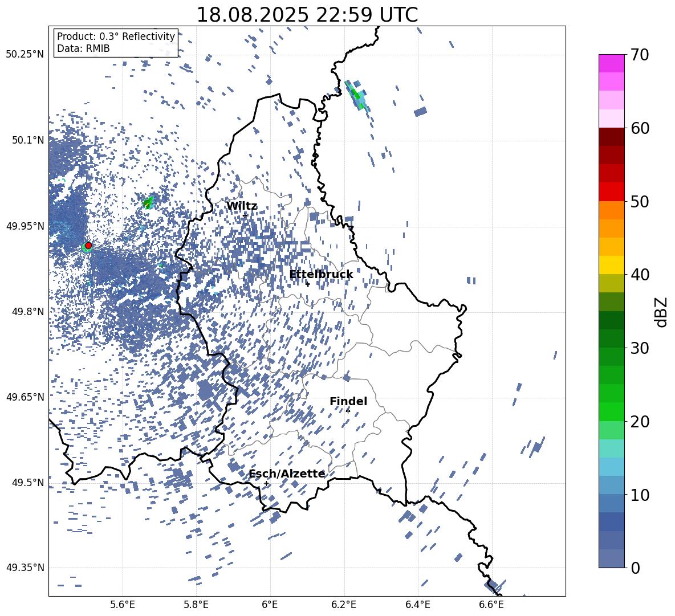Click the 49.95°N latitude label
675x616 pixels.
tap(25, 226)
